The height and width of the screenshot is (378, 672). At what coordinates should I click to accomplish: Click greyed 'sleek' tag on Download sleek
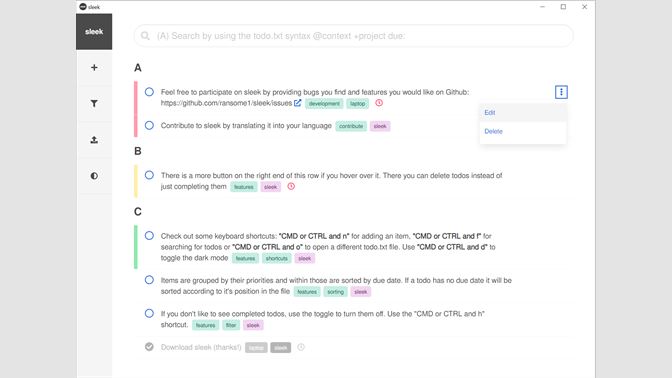[281, 348]
